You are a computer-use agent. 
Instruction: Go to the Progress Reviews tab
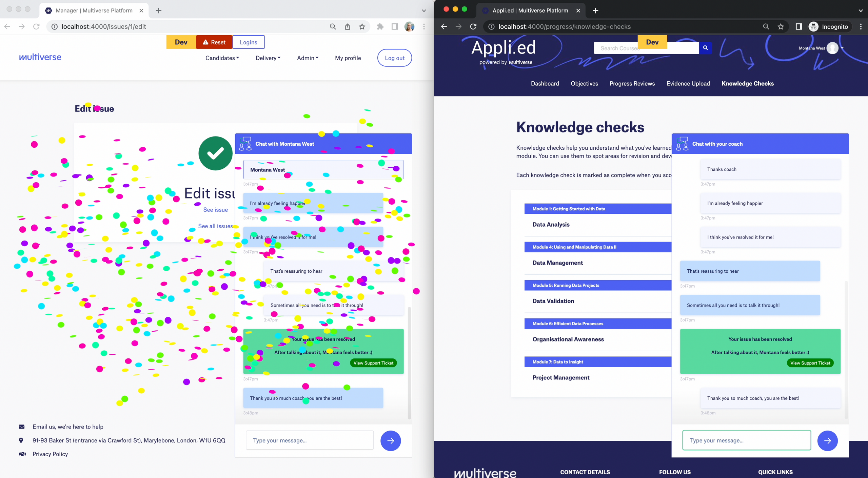pyautogui.click(x=632, y=84)
